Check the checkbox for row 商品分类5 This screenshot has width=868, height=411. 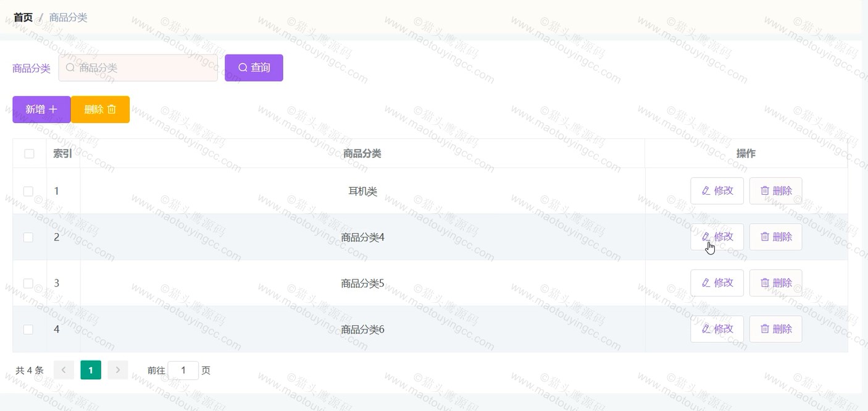click(28, 283)
